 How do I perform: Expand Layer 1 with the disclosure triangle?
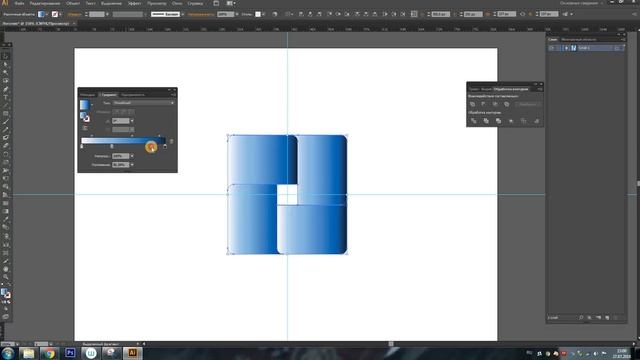pyautogui.click(x=567, y=48)
